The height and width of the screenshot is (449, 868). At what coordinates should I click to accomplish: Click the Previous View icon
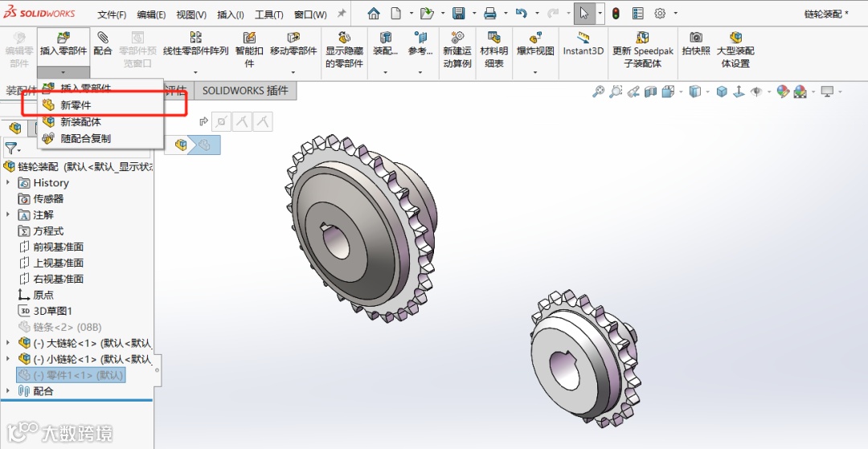click(633, 92)
